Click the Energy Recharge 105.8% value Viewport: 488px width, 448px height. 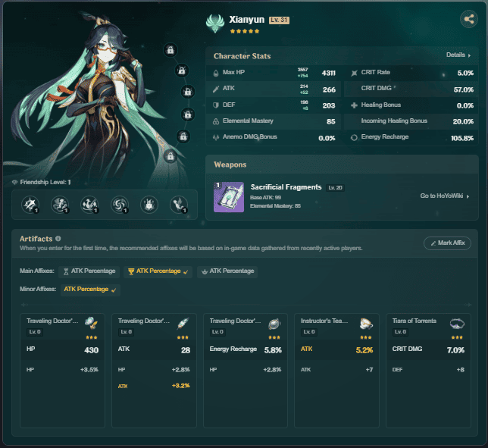point(462,138)
